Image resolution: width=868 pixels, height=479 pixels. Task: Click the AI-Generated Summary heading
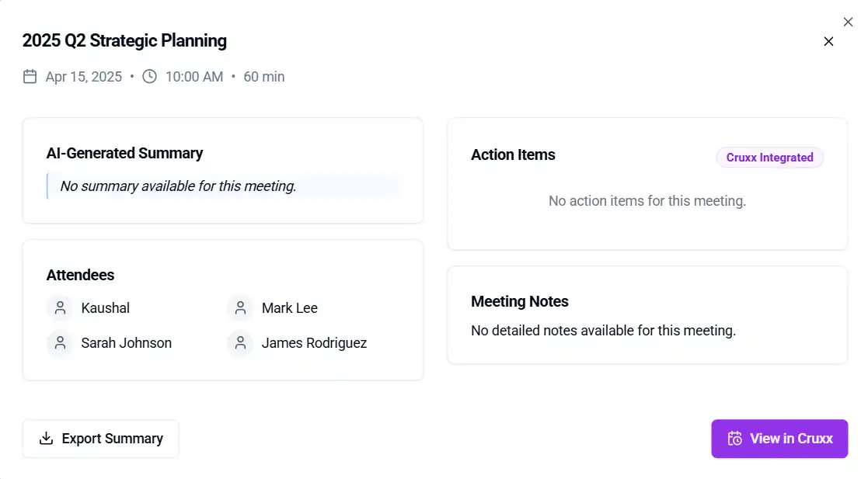pyautogui.click(x=124, y=153)
